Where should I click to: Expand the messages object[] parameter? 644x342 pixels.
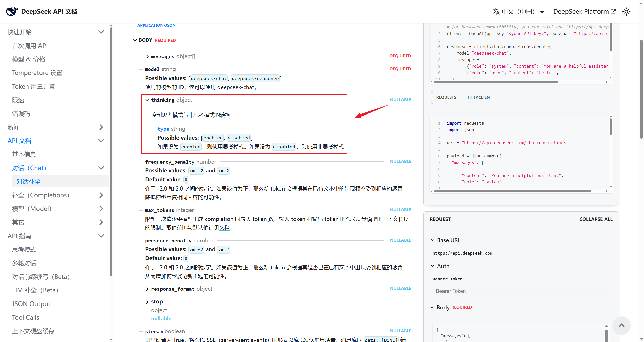coord(147,56)
